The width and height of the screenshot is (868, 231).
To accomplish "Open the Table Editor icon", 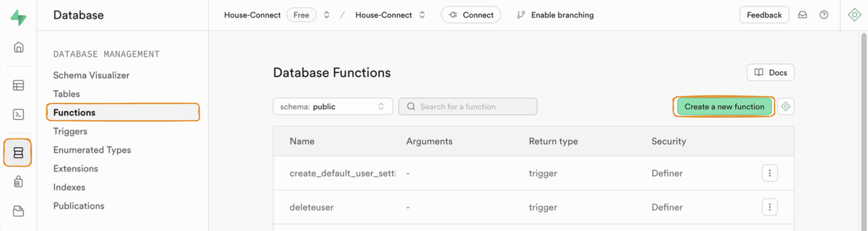I will [19, 85].
